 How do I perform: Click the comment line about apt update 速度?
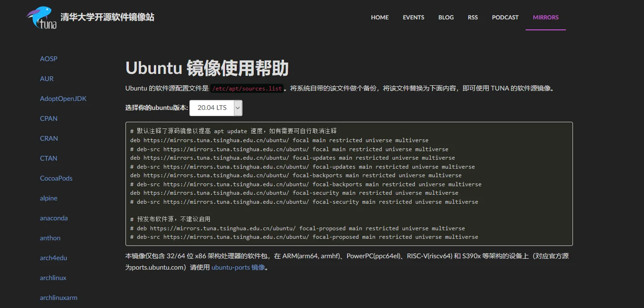point(233,131)
